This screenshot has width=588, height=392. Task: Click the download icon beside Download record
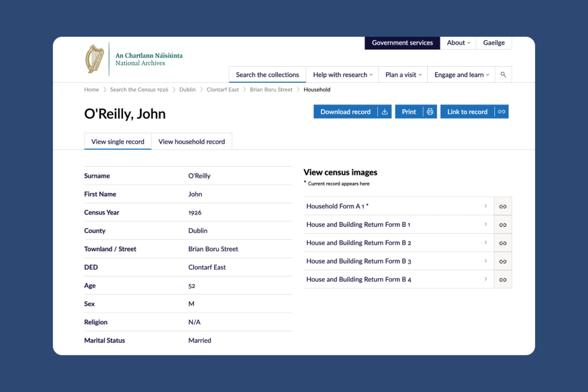(x=384, y=112)
